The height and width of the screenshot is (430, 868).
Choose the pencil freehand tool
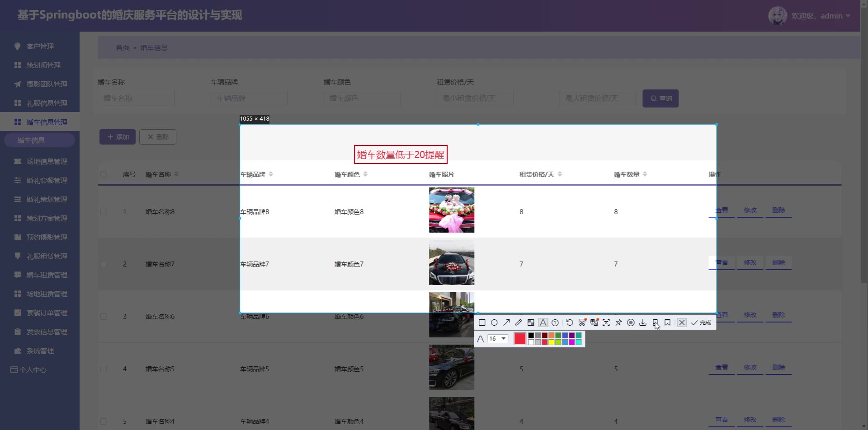[519, 322]
